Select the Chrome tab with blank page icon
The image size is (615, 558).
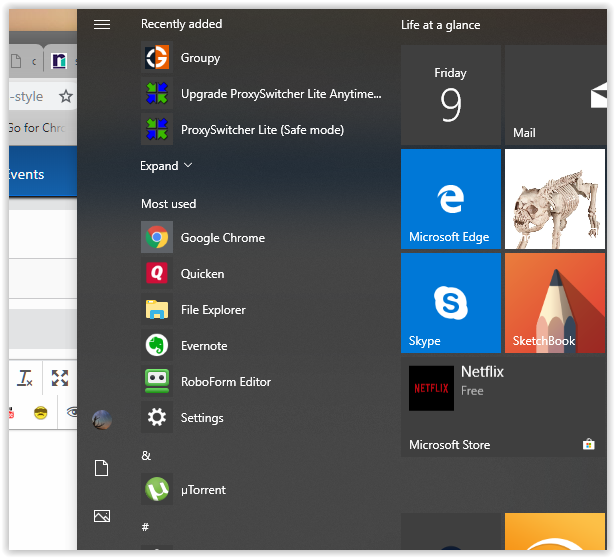pos(16,61)
